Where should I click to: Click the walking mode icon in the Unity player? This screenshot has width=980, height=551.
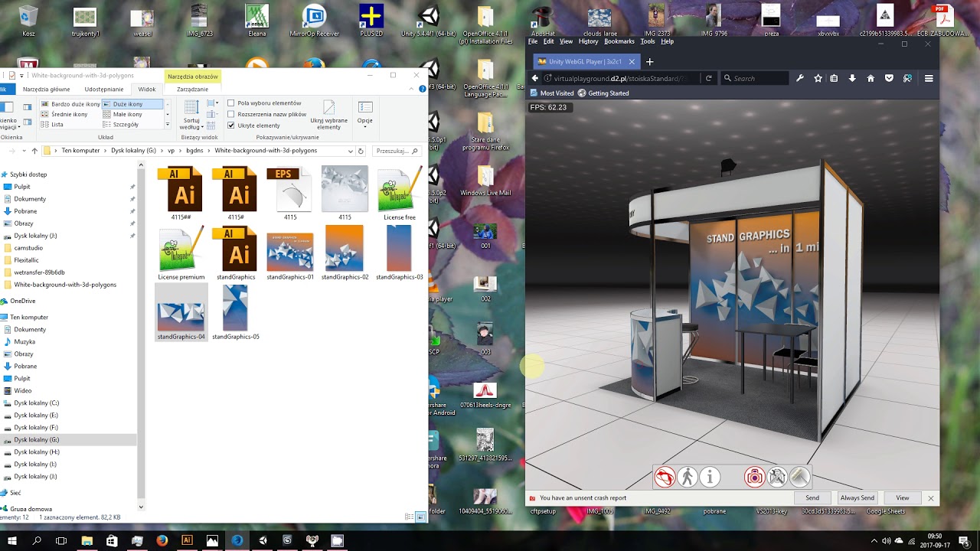(x=687, y=478)
